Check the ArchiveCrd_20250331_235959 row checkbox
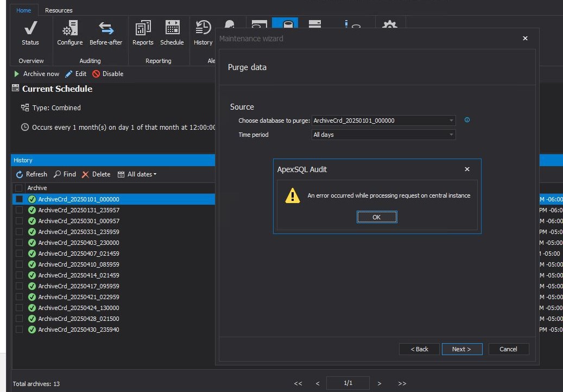 (19, 231)
